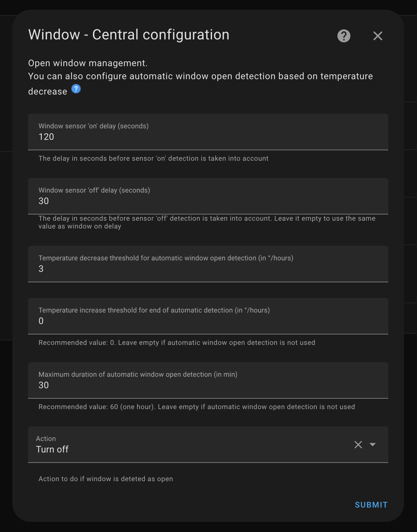The height and width of the screenshot is (532, 417).
Task: Click the 'Action to do if window' helper text
Action: point(106,479)
